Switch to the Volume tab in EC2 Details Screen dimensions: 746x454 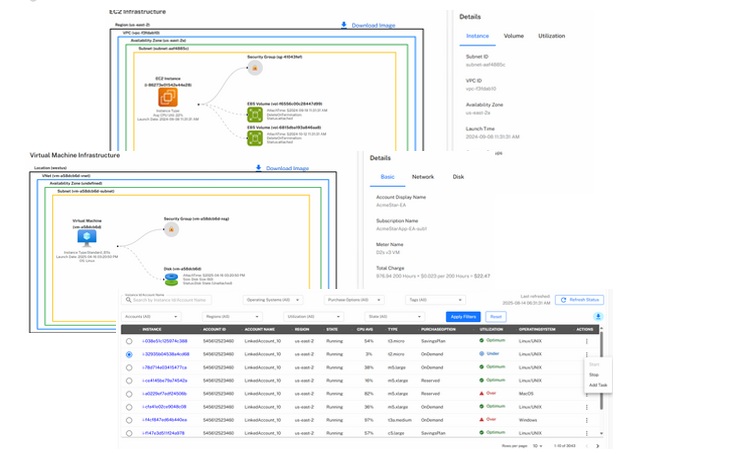[x=513, y=35]
